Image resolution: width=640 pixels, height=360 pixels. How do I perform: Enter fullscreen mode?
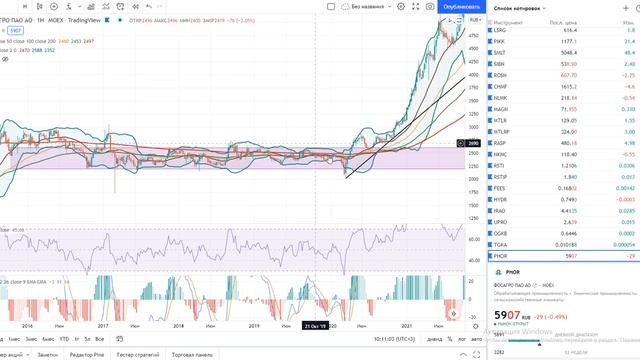pos(416,7)
